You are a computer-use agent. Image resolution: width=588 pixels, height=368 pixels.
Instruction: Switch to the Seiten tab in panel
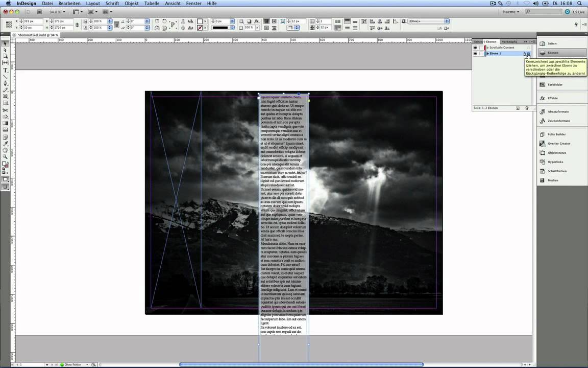pyautogui.click(x=478, y=42)
